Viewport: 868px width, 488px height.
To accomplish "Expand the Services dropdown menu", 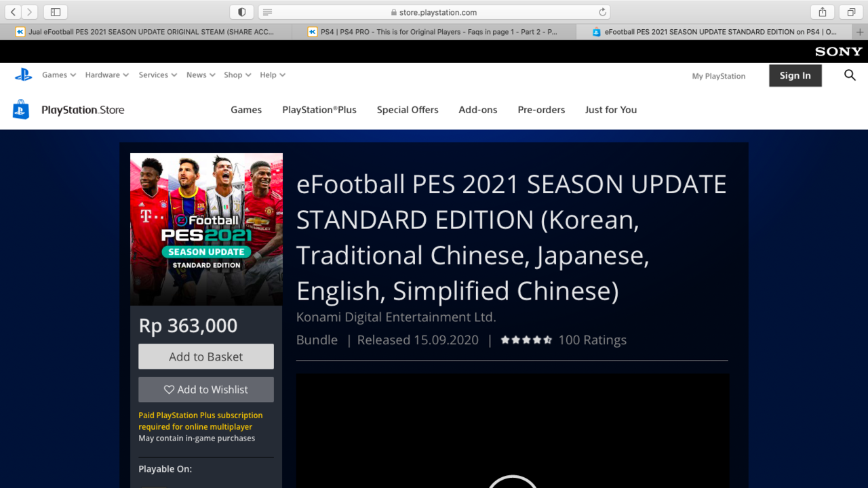I will pyautogui.click(x=158, y=75).
